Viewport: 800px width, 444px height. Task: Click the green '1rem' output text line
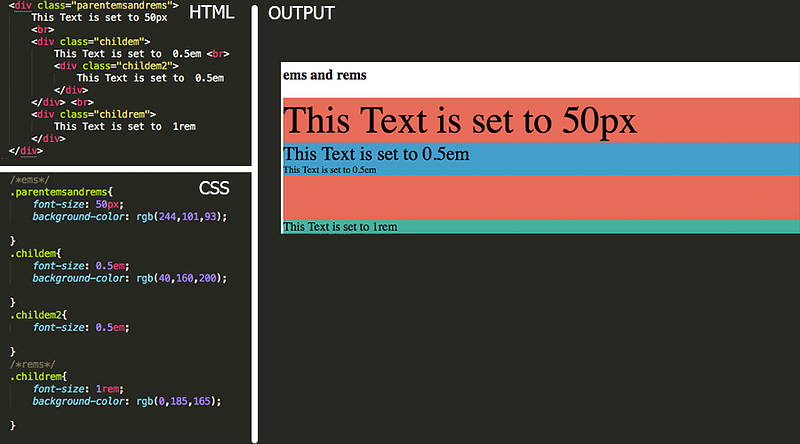click(340, 227)
